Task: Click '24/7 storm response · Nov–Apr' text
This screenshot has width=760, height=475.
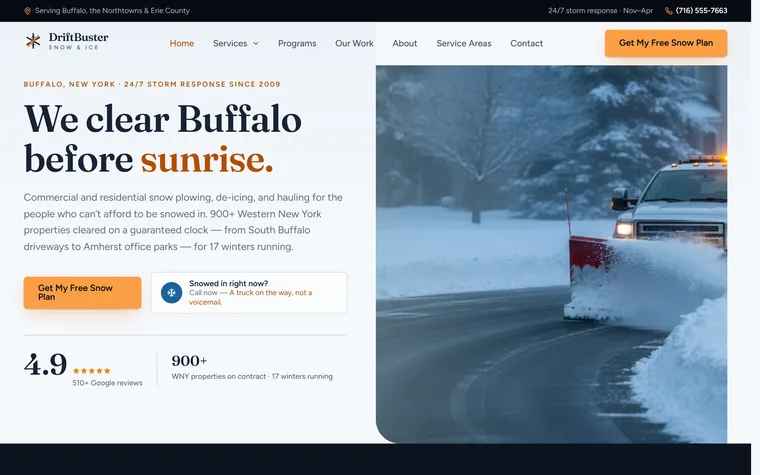Action: pyautogui.click(x=601, y=11)
